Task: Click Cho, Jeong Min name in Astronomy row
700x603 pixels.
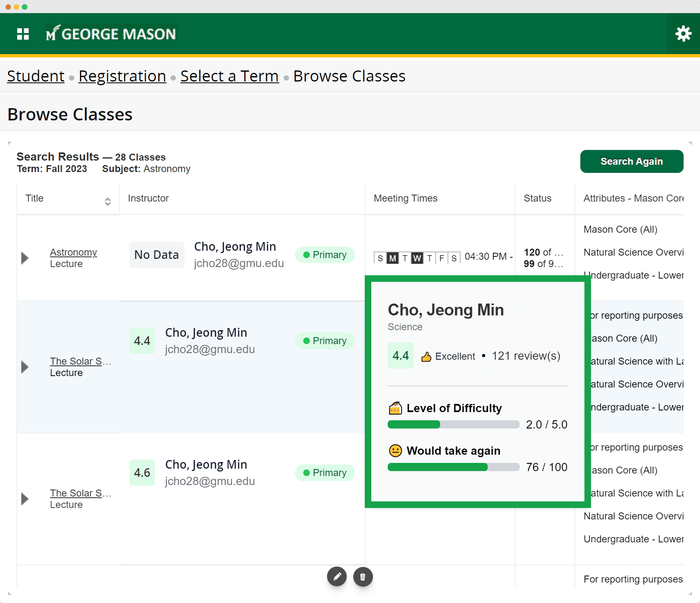Action: [x=235, y=247]
